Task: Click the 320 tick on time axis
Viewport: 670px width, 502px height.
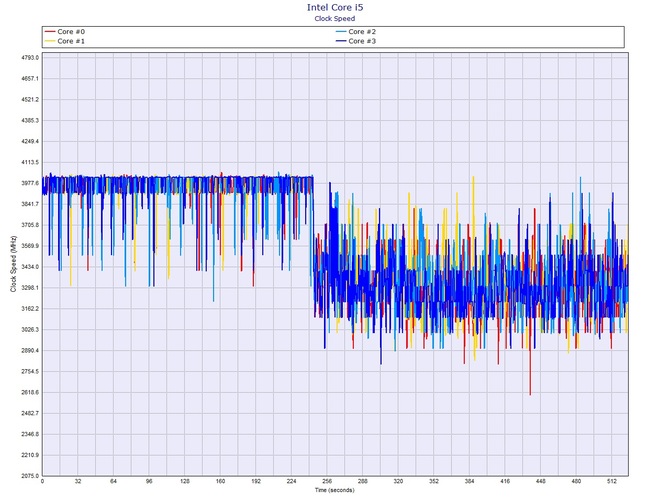Action: pyautogui.click(x=398, y=481)
